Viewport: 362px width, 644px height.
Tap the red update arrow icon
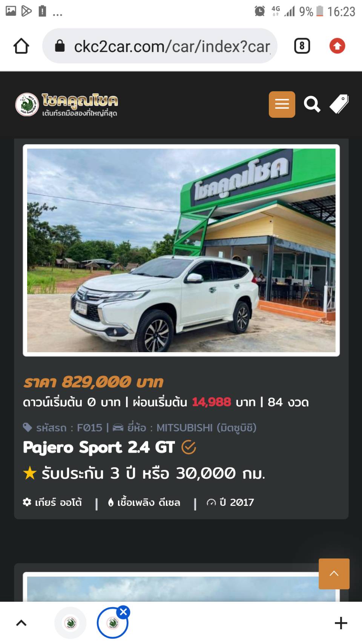click(x=337, y=46)
